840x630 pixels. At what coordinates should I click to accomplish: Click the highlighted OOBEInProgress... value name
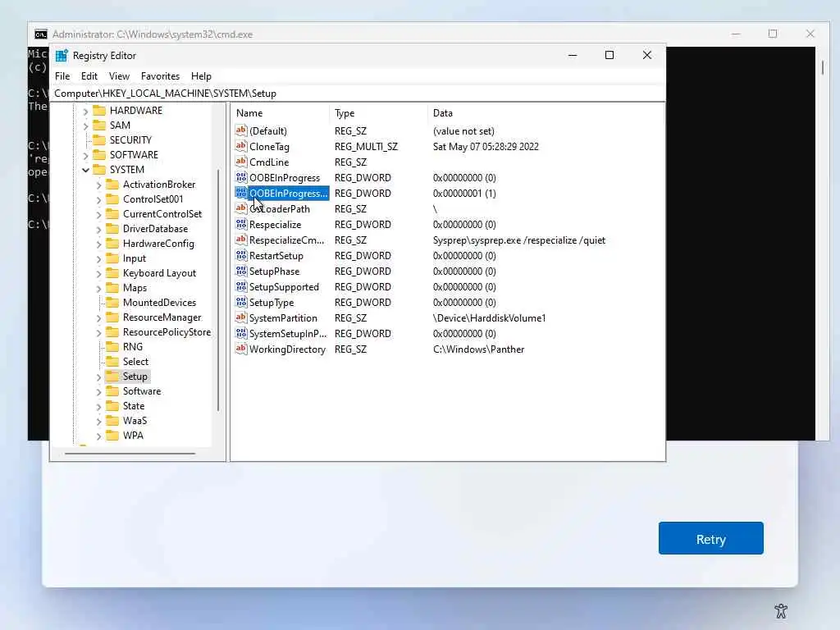click(x=288, y=194)
